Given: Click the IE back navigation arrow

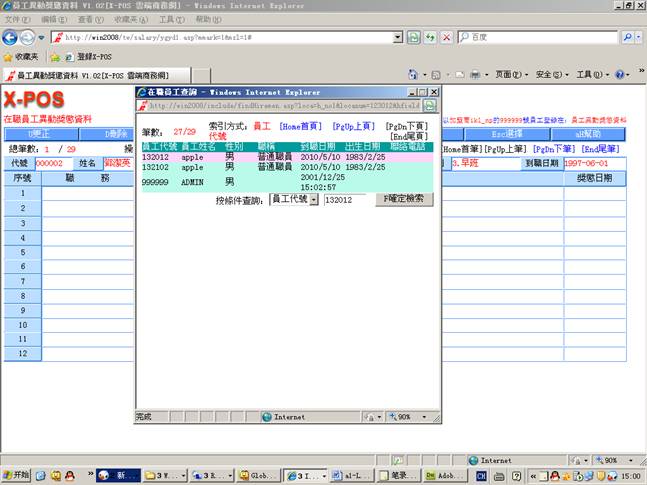Looking at the screenshot, I should [x=13, y=37].
